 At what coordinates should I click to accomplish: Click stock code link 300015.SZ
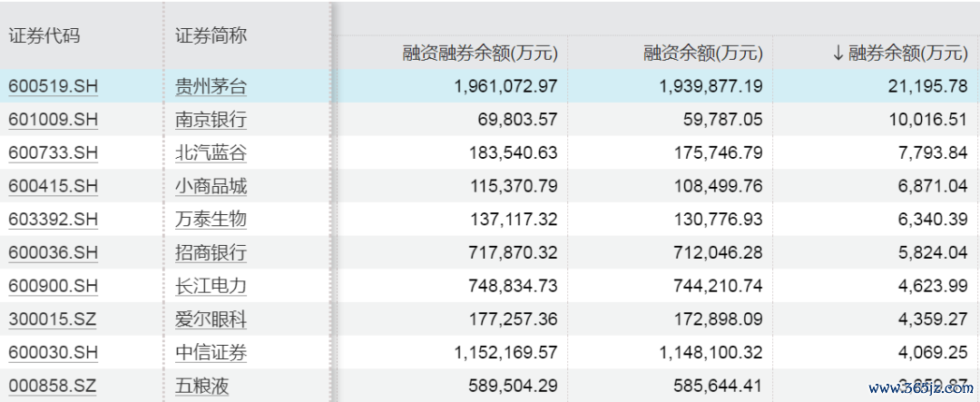pyautogui.click(x=53, y=319)
